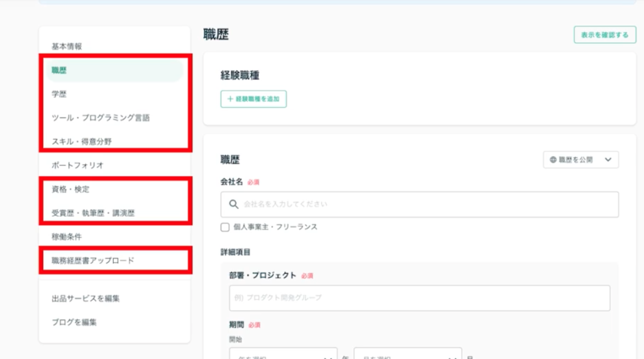Image resolution: width=644 pixels, height=359 pixels.
Task: Go to 学歴 section in sidebar
Action: click(x=59, y=94)
